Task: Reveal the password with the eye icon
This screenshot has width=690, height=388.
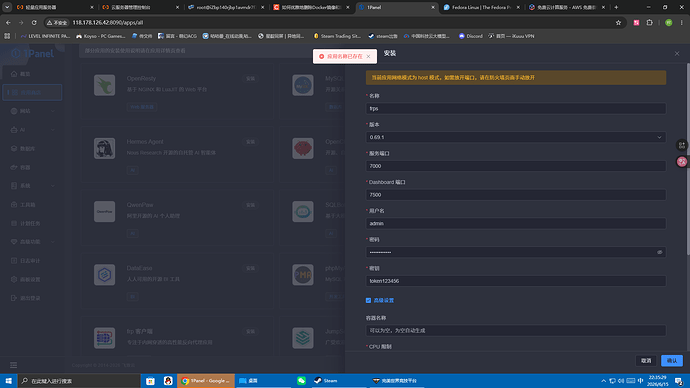Action: [x=659, y=253]
